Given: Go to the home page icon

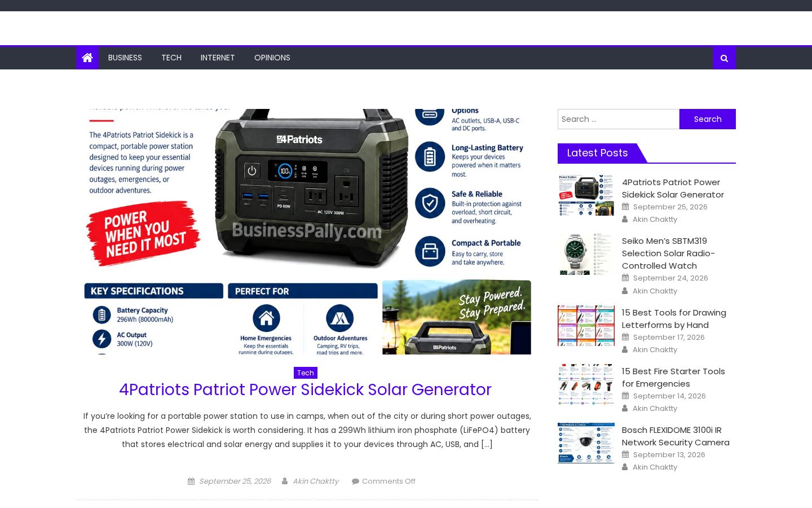Looking at the screenshot, I should 87,58.
